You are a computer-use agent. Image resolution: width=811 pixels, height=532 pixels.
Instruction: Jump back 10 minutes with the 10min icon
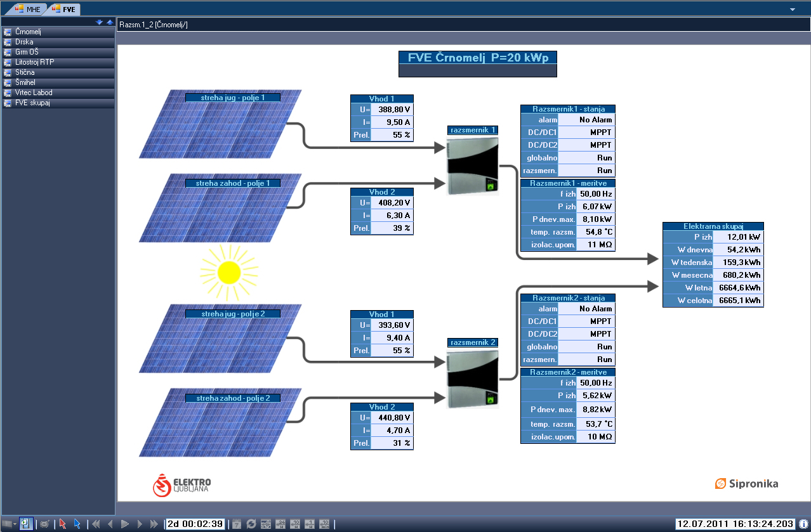[x=324, y=524]
